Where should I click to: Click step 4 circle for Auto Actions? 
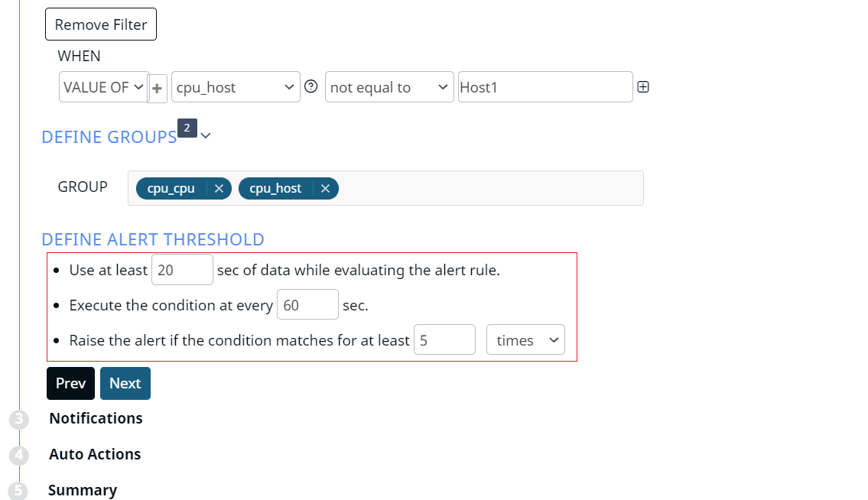click(x=19, y=455)
